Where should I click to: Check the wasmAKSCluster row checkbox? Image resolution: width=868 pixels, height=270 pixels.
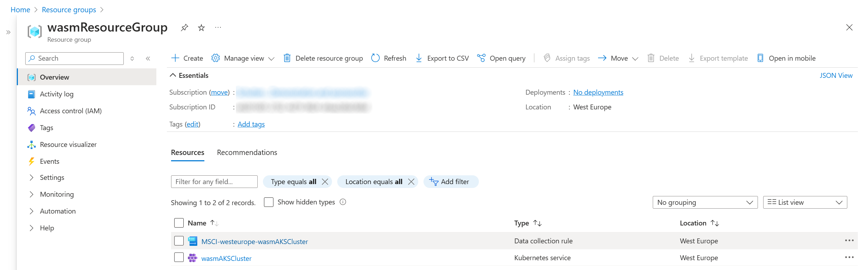coord(179,258)
